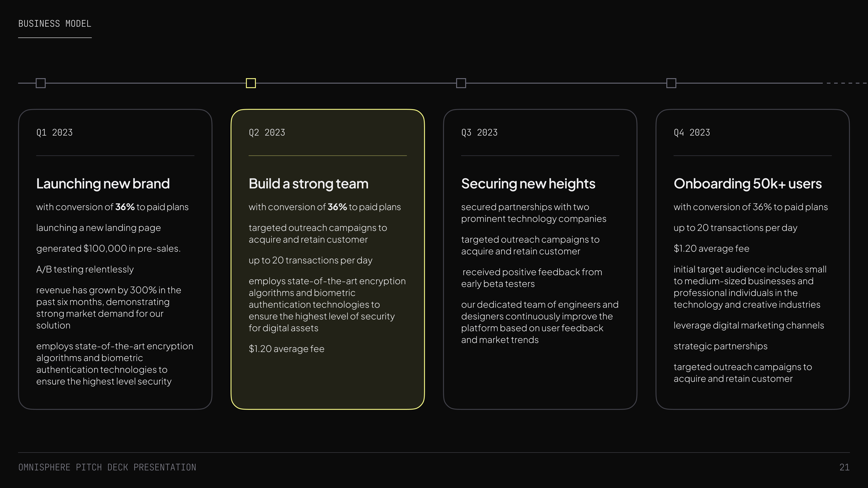The width and height of the screenshot is (868, 488).
Task: Select the "Onboarding 50k+ users" heading
Action: point(747,183)
